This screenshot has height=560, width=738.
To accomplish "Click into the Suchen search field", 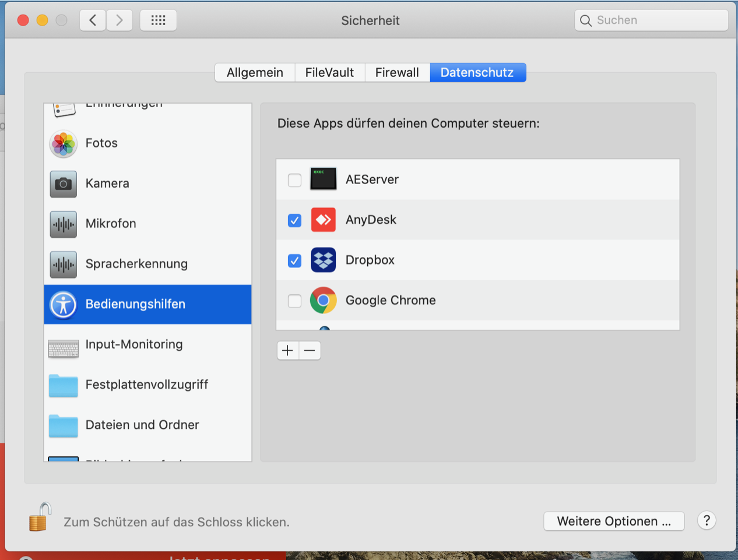I will click(x=651, y=20).
